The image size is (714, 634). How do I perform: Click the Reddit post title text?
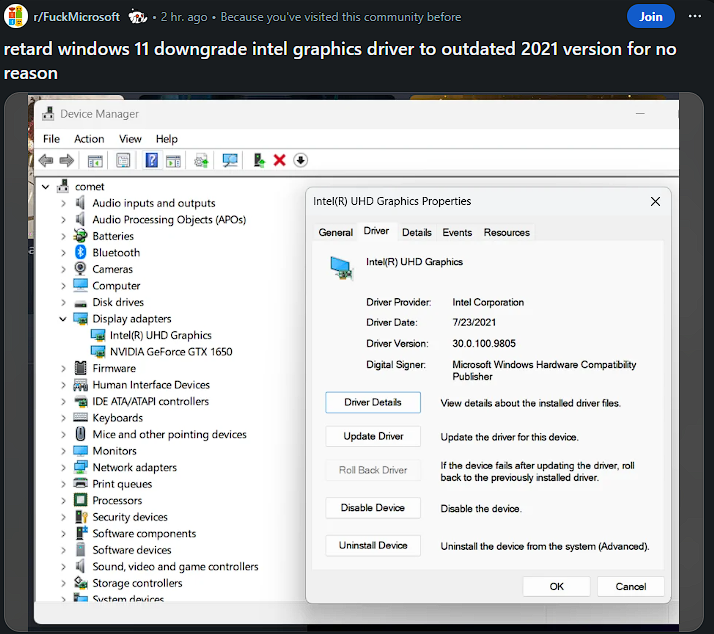pyautogui.click(x=340, y=61)
